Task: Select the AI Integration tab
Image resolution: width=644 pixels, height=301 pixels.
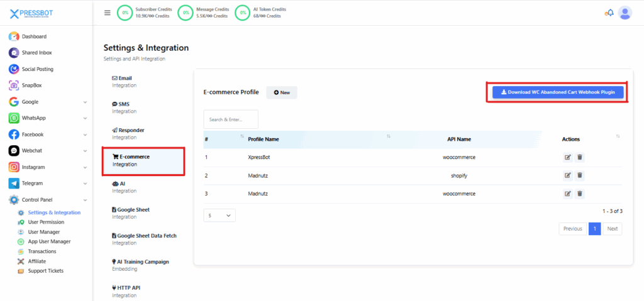Action: click(x=123, y=187)
